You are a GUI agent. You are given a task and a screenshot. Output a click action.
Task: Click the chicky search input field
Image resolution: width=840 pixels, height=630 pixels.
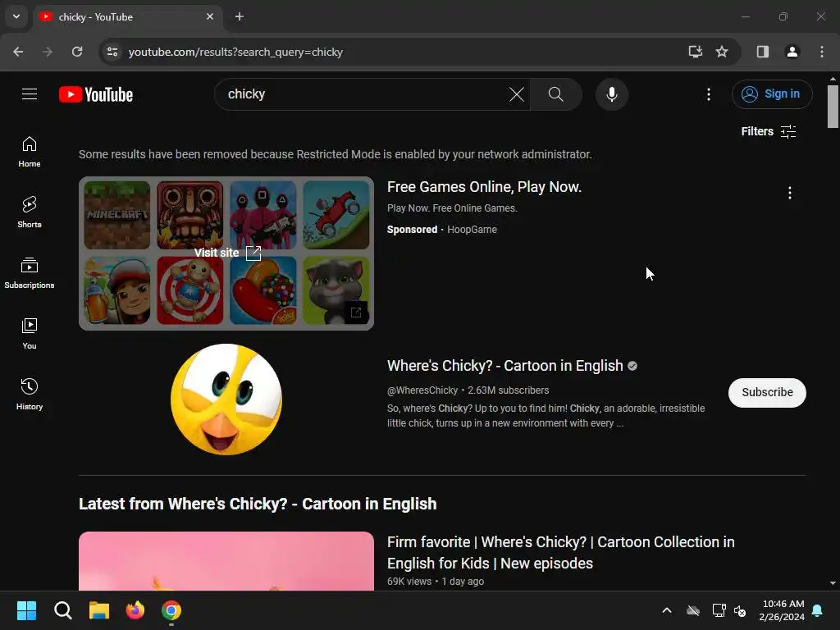[x=364, y=94]
